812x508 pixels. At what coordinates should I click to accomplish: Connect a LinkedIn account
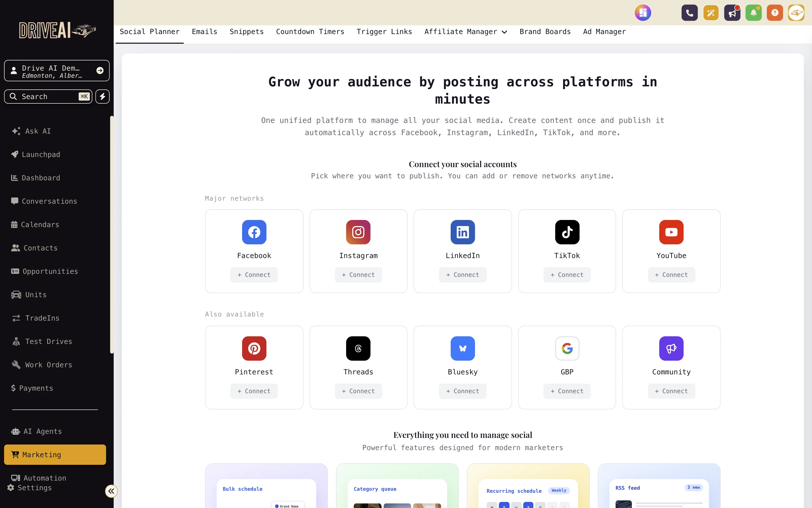point(463,275)
